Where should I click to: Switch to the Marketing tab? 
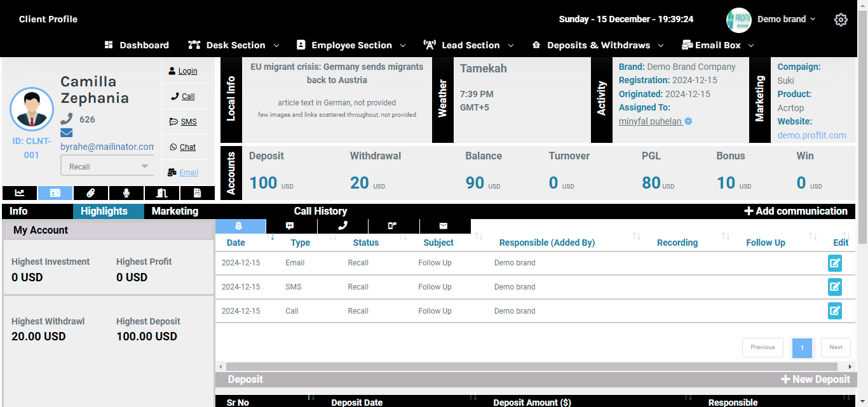point(175,211)
